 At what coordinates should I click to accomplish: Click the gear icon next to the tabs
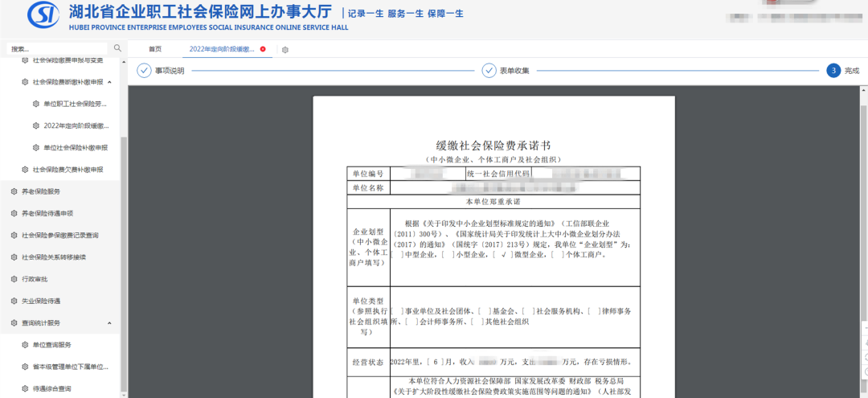(x=285, y=50)
